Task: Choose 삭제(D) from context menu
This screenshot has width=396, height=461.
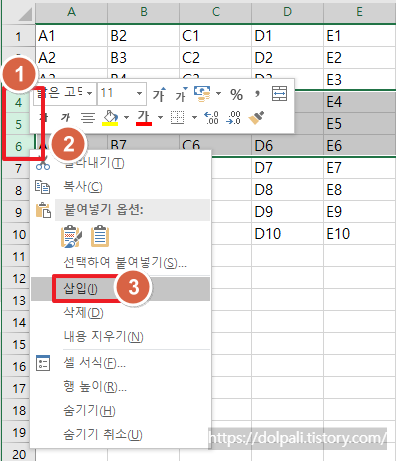Action: coord(121,313)
